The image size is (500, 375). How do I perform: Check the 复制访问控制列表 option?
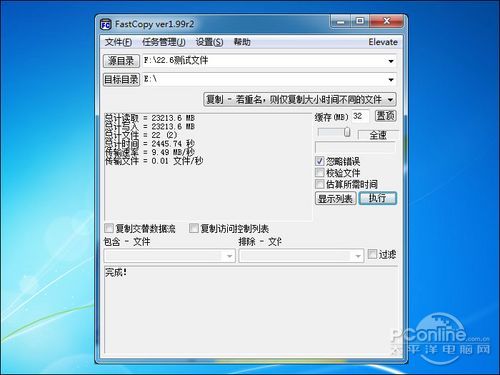[x=193, y=228]
